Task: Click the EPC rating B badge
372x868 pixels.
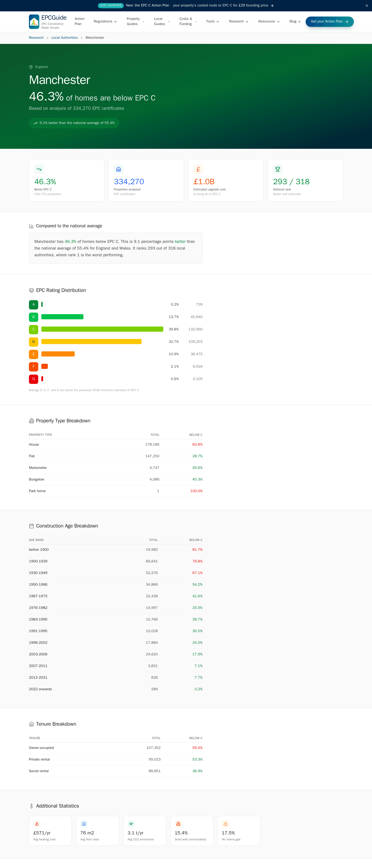Action: (33, 317)
